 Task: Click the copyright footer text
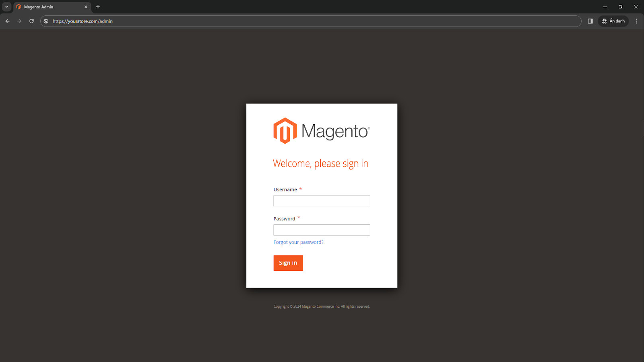322,306
